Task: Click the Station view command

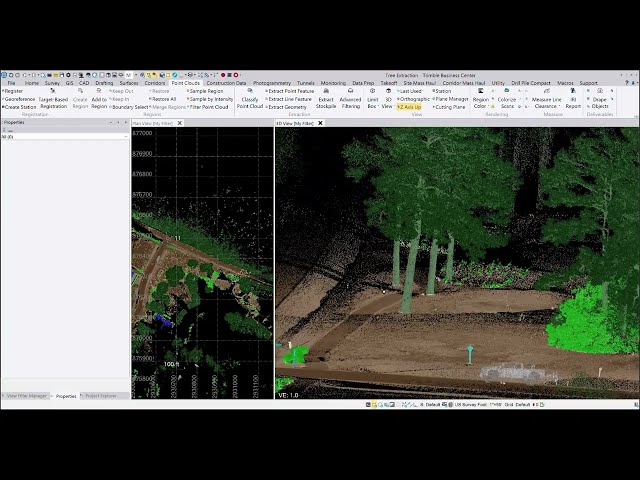Action: pyautogui.click(x=442, y=91)
